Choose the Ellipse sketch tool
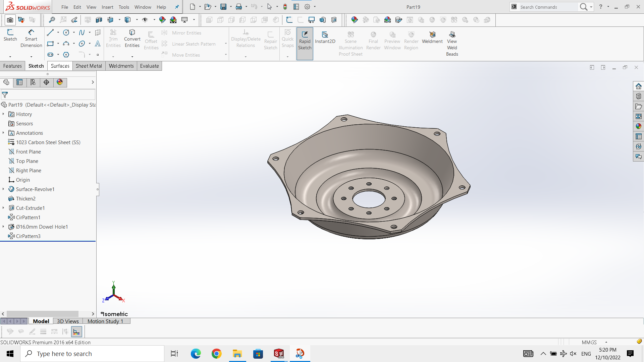644x362 pixels. (x=82, y=44)
